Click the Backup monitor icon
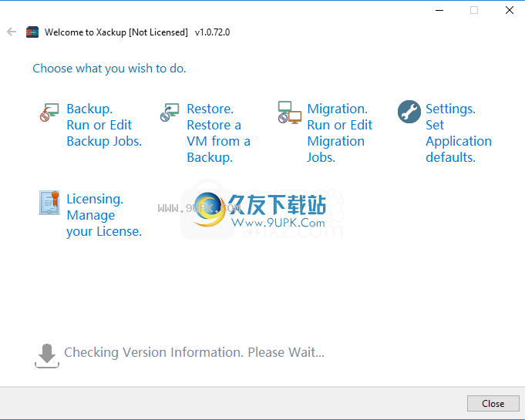 pos(49,112)
